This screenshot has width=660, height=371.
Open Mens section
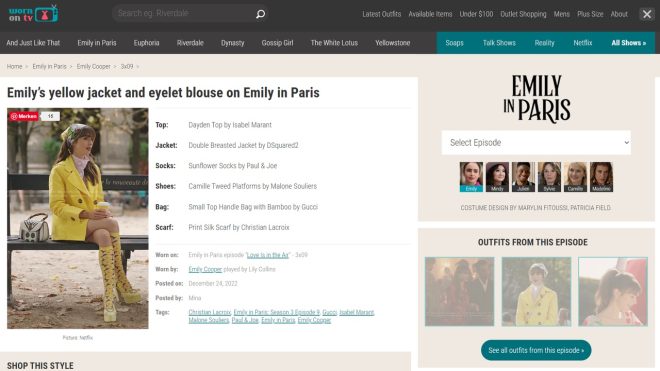(562, 14)
